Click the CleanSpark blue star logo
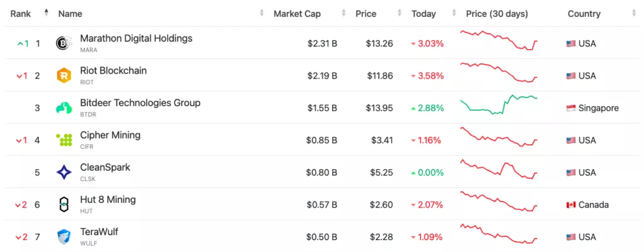Viewport: 644px width, 252px height. coord(64,173)
